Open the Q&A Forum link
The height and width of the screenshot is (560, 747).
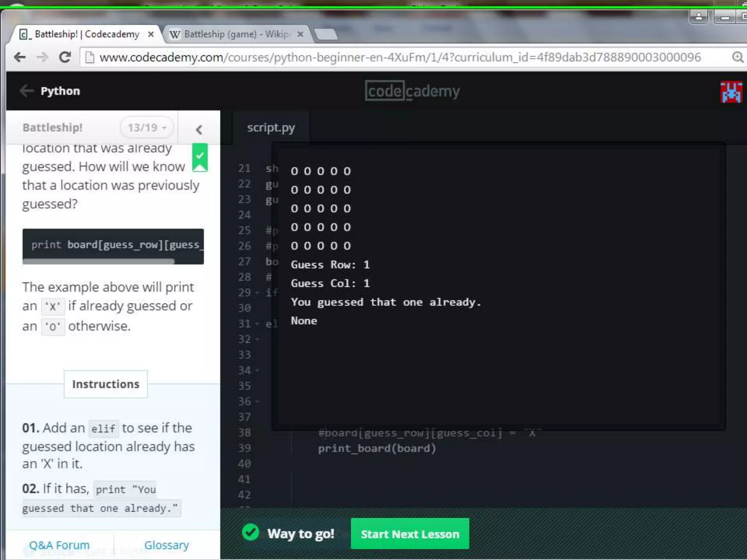(59, 545)
